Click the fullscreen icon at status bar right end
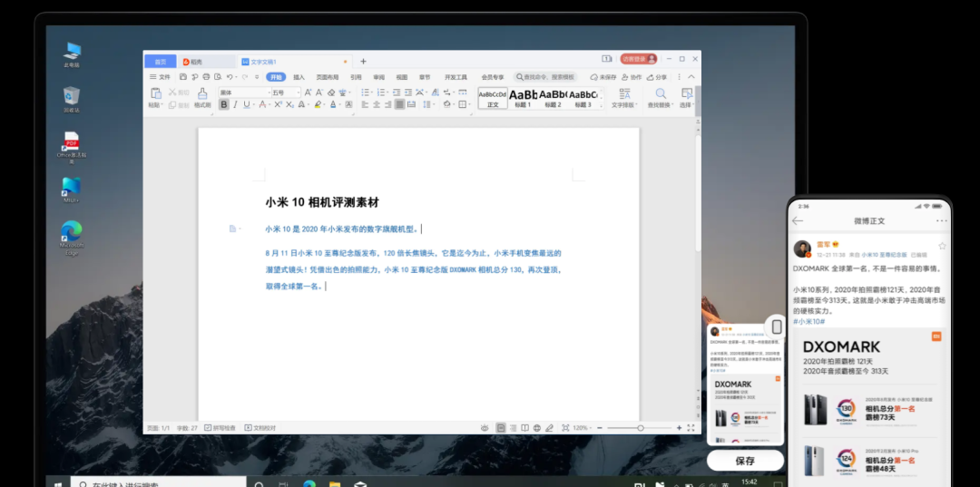Viewport: 980px width, 487px height. coord(691,428)
